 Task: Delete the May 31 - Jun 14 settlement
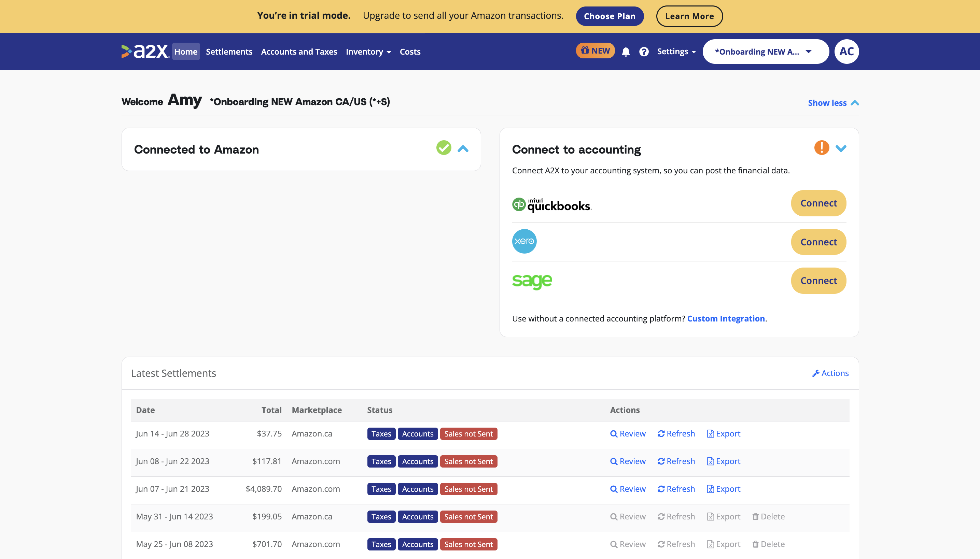tap(768, 516)
